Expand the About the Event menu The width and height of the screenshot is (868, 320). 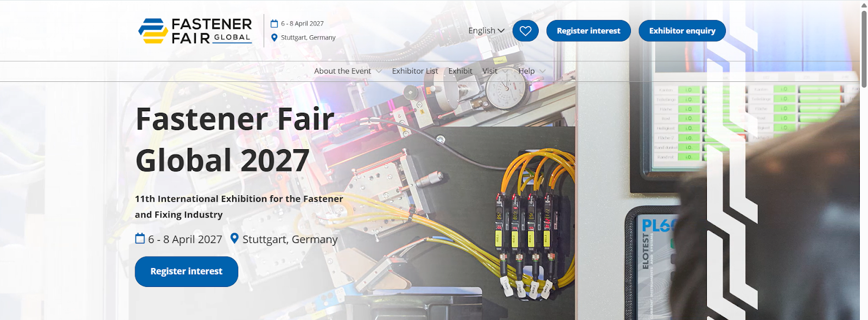348,71
